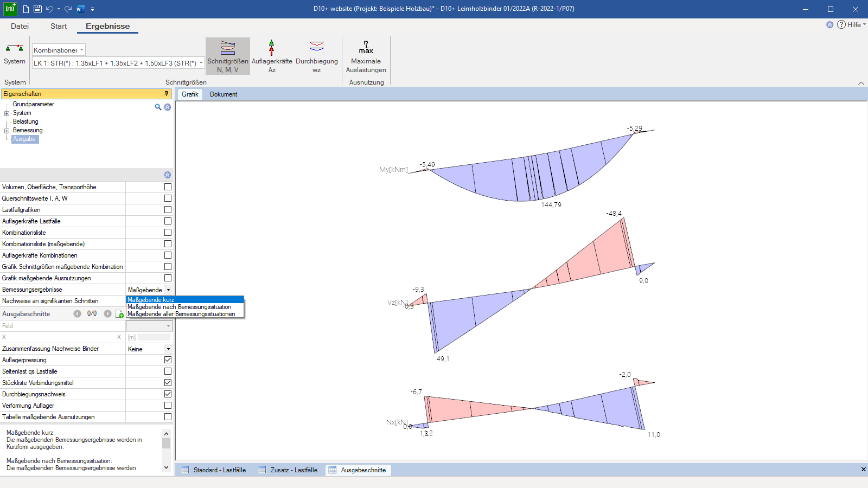Show Schnittgrößen N, M, V results
This screenshot has width=868, height=488.
click(228, 56)
